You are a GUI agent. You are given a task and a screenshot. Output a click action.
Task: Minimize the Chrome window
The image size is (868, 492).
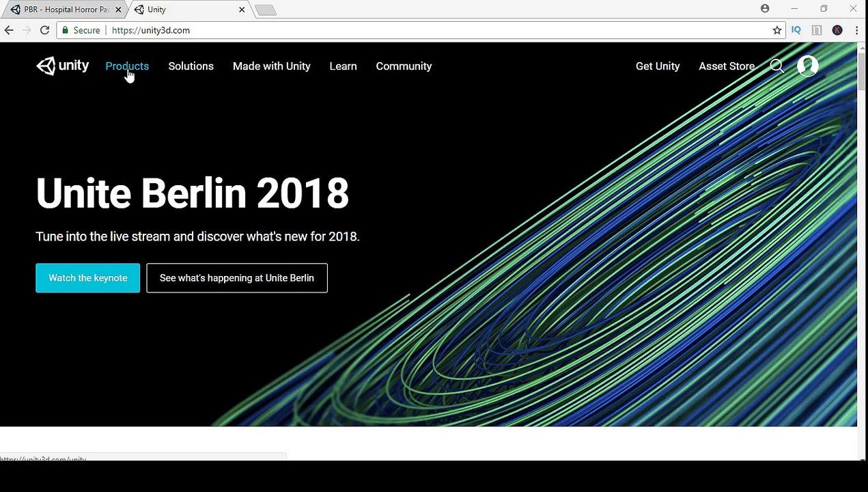[794, 9]
